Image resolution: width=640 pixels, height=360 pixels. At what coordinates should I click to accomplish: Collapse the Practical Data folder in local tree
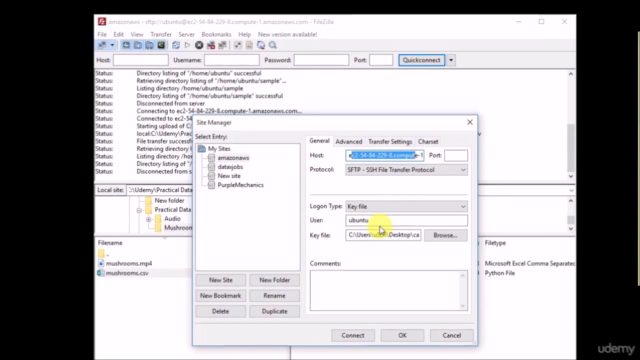139,210
